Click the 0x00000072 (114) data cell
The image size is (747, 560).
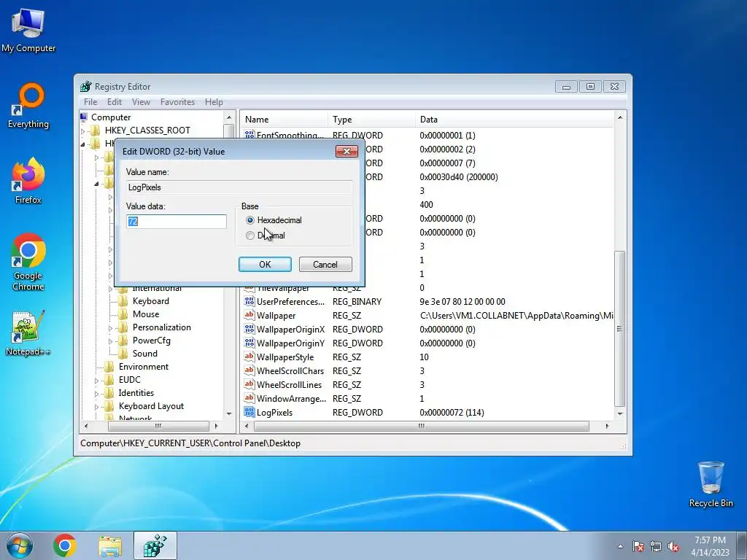click(x=452, y=413)
